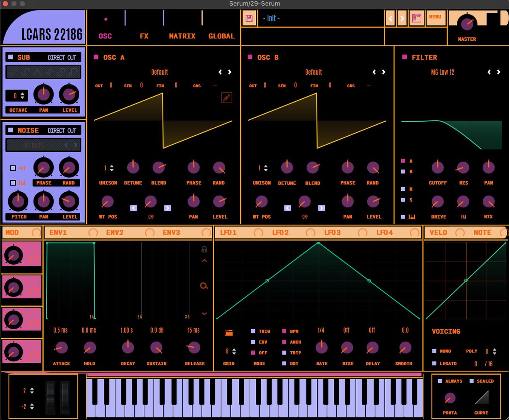Image resolution: width=509 pixels, height=420 pixels.
Task: Click the save preset disk icon
Action: [x=249, y=18]
